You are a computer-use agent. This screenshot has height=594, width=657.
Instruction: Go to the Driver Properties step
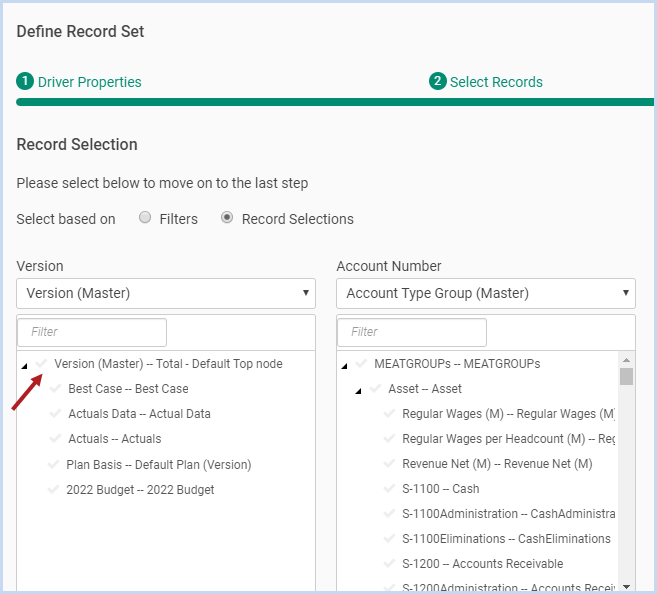click(x=90, y=82)
